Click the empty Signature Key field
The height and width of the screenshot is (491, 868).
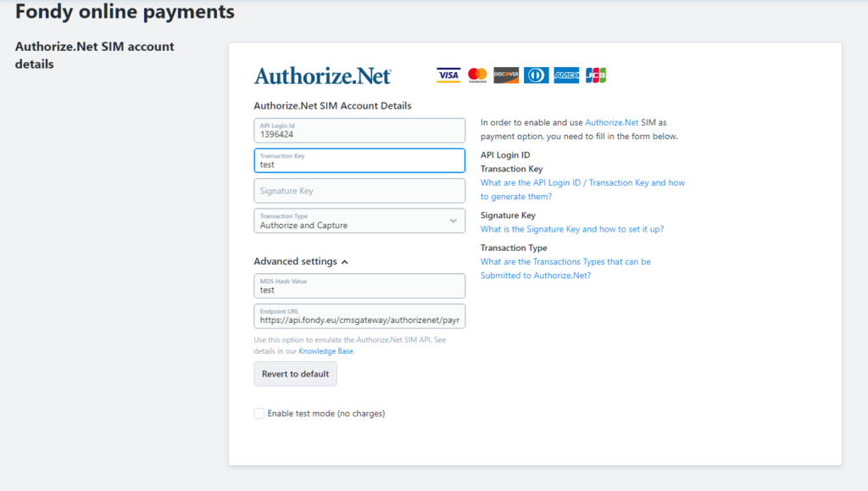click(359, 191)
